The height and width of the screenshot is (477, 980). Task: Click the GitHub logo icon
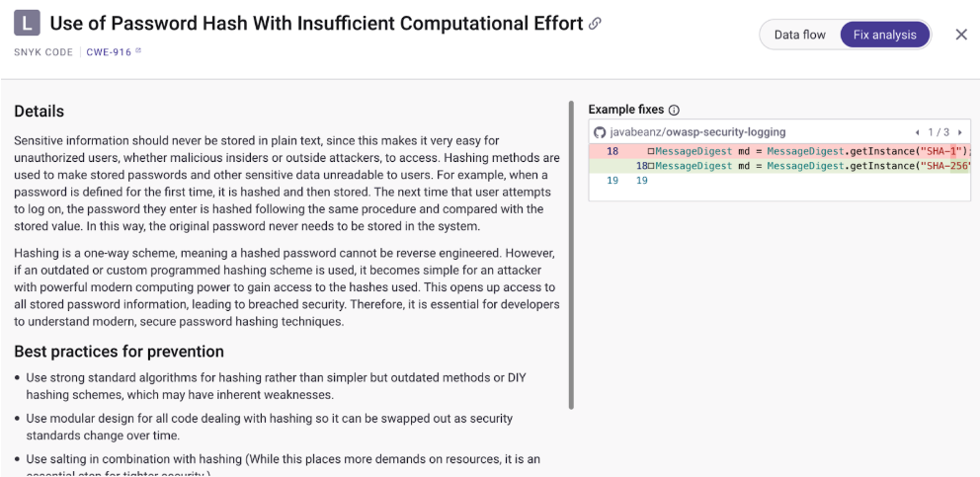pos(599,131)
